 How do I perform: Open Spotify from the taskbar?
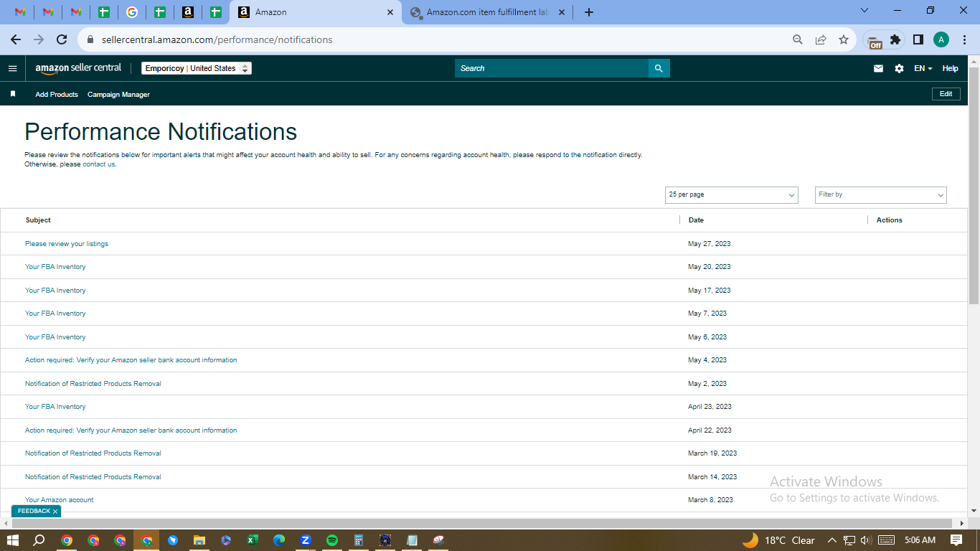(x=332, y=540)
